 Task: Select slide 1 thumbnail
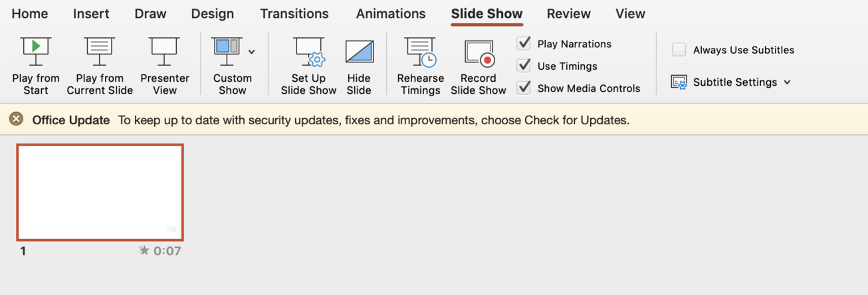[x=100, y=192]
